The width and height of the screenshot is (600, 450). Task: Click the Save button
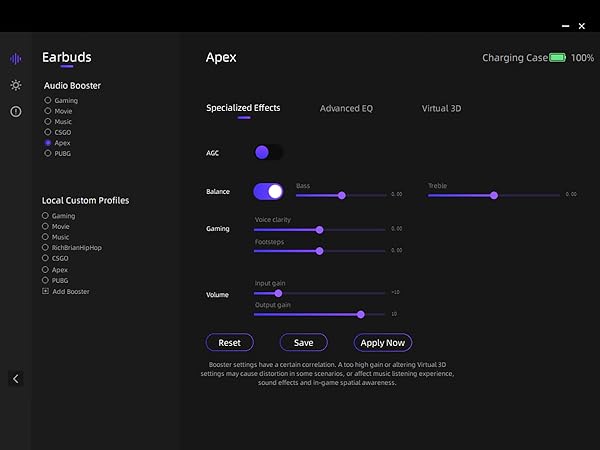(303, 343)
